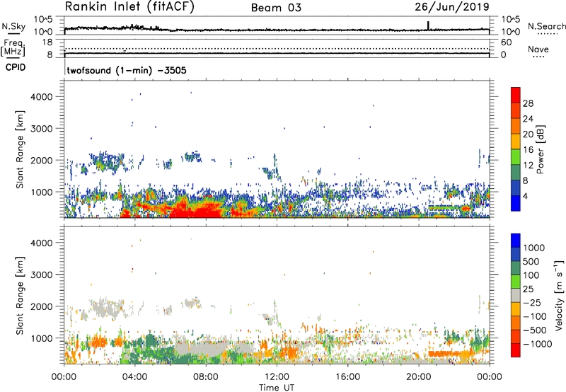Image resolution: width=566 pixels, height=392 pixels.
Task: Pick the dark green 100-500 velocity colorbar segment
Action: pos(516,268)
